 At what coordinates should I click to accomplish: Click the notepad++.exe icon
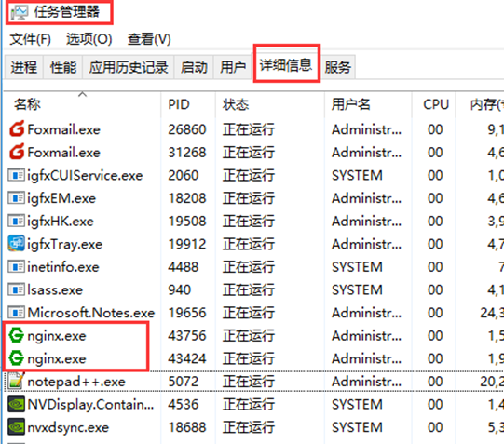tap(16, 381)
